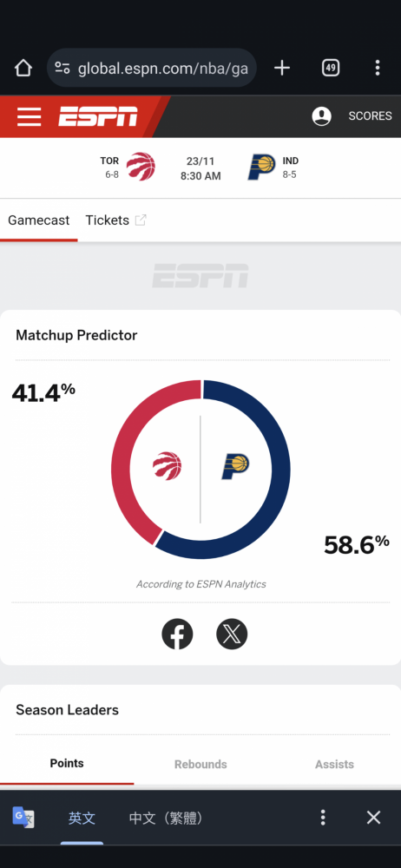Switch to the Rebounds tab
The image size is (401, 868).
(200, 764)
